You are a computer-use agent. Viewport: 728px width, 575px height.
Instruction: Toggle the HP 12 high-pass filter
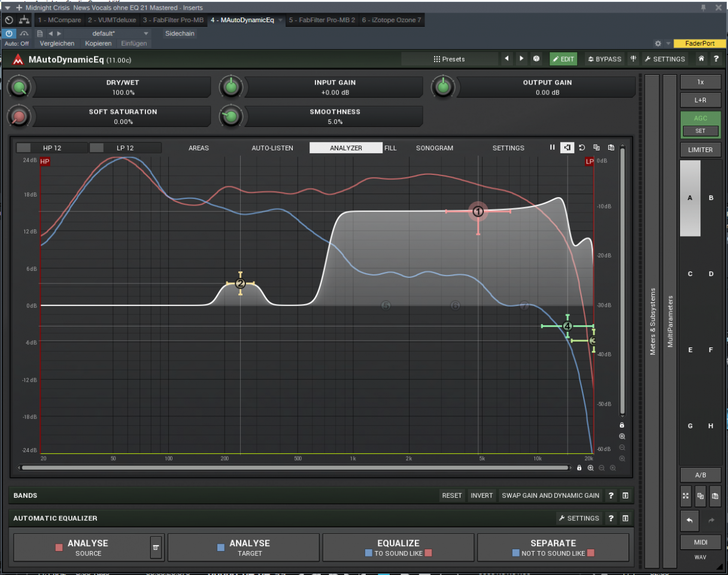[52, 147]
